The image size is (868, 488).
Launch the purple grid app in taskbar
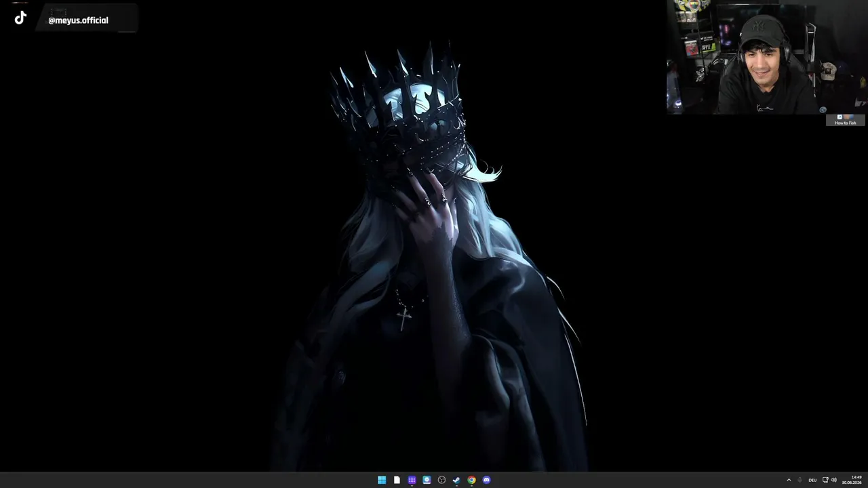point(412,480)
